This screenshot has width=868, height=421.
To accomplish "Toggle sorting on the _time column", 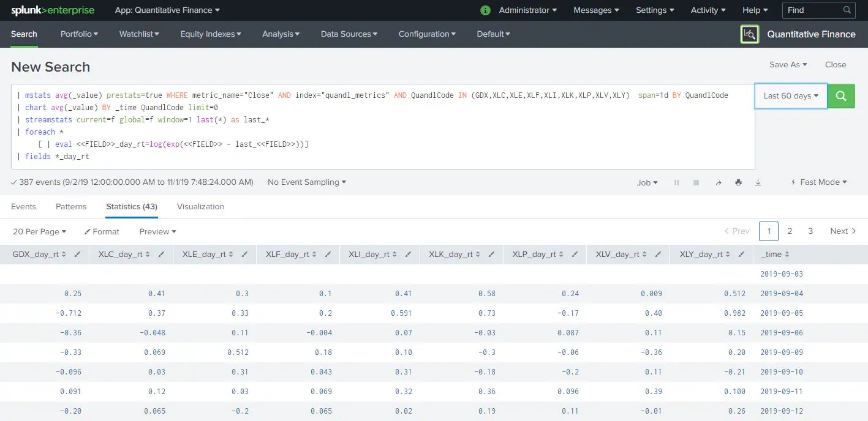I will pyautogui.click(x=787, y=254).
